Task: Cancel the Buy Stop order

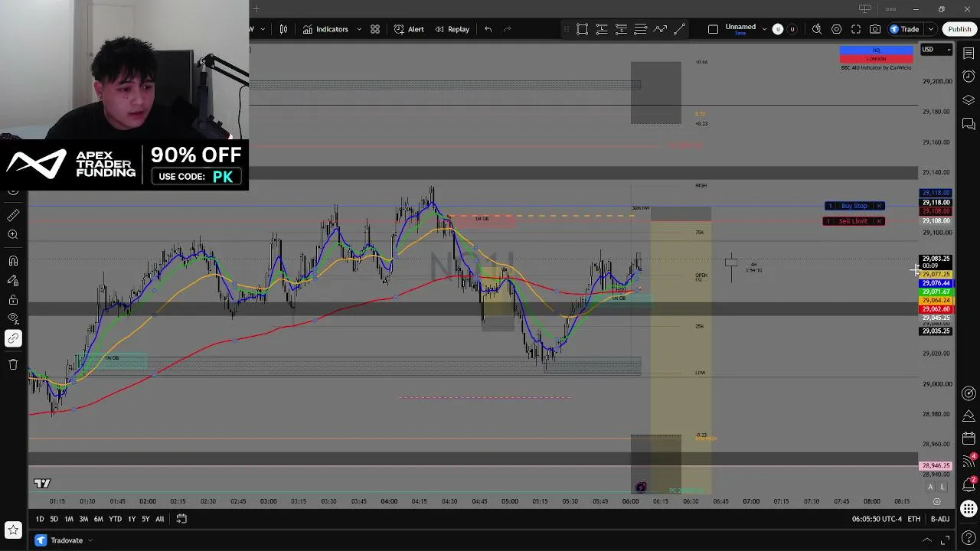Action: (879, 206)
